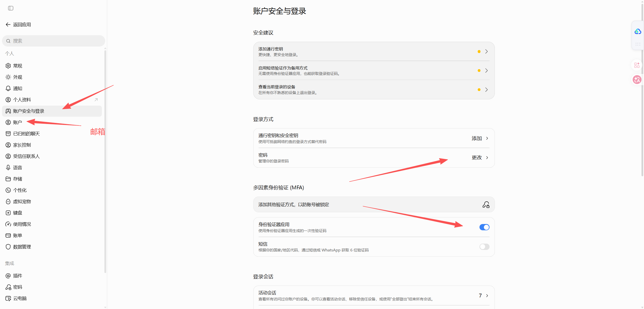Click the cloud icon on right edge
This screenshot has height=309, width=644.
638,31
